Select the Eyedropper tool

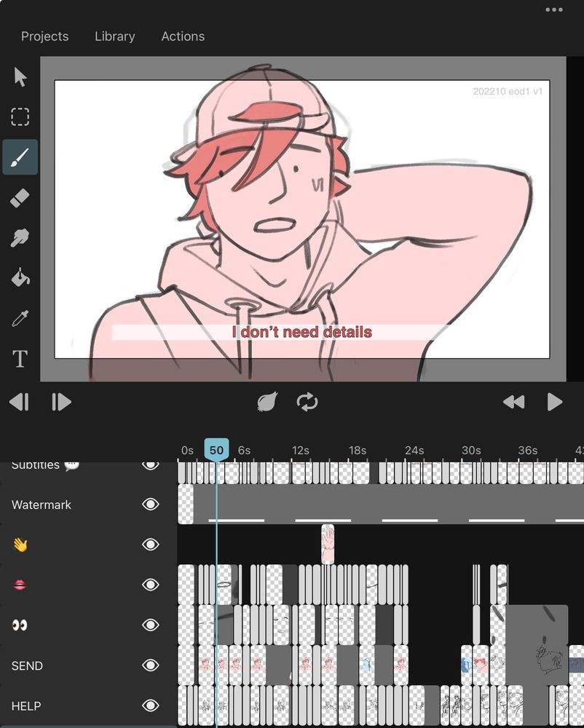(x=20, y=317)
